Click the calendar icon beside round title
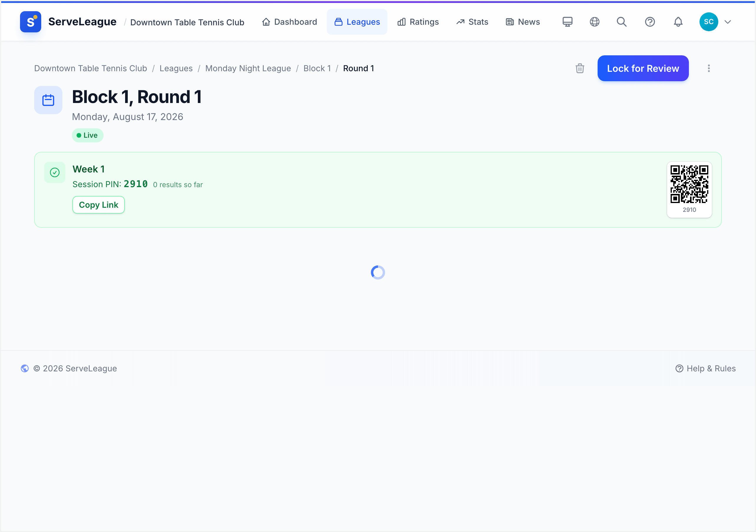Viewport: 756px width, 532px height. [48, 100]
